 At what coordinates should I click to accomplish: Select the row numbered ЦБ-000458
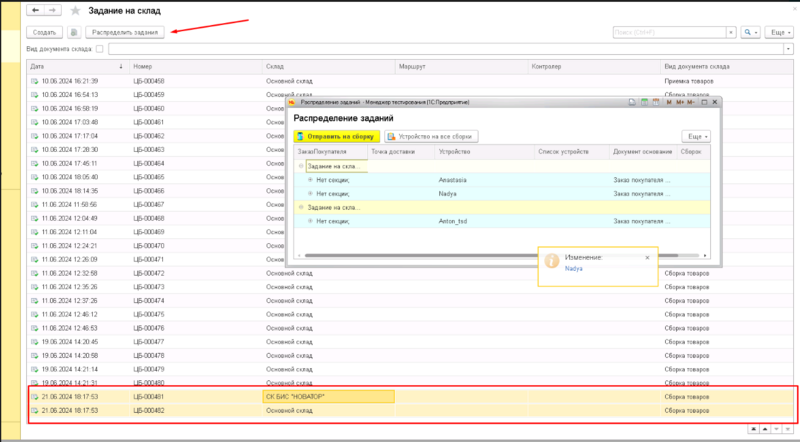[x=410, y=81]
